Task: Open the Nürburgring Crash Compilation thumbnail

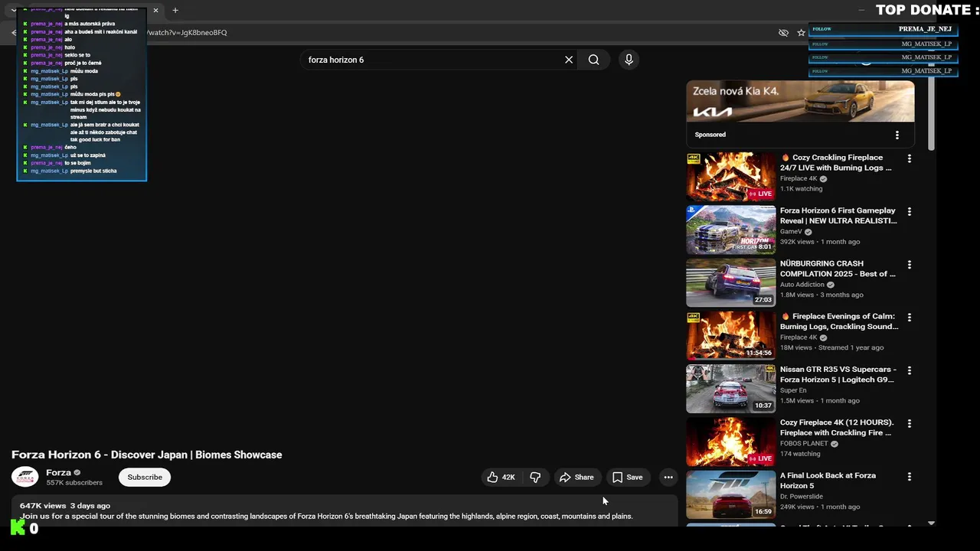Action: coord(731,282)
